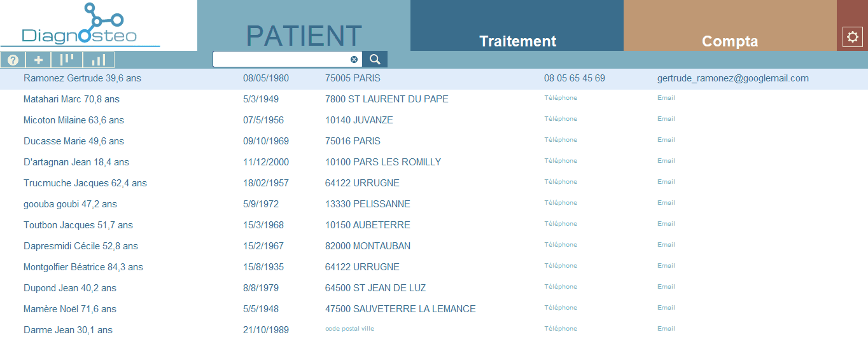The height and width of the screenshot is (344, 868).
Task: Clear the search field with the x icon
Action: pyautogui.click(x=354, y=60)
